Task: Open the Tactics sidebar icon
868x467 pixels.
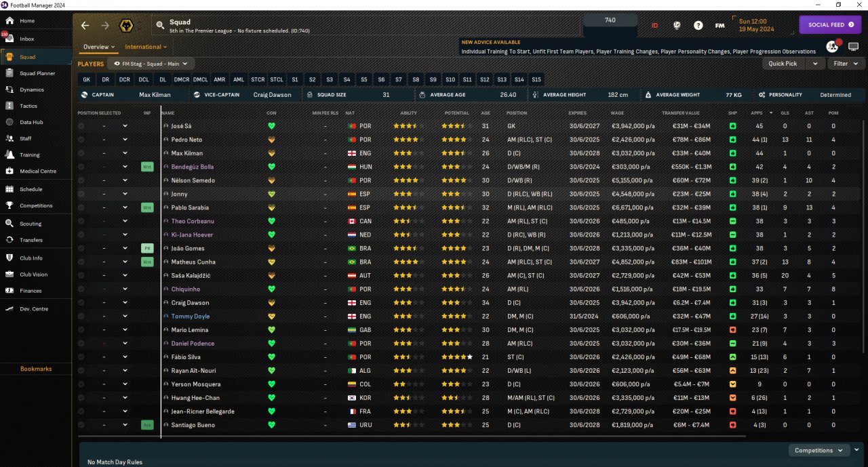Action: click(x=9, y=106)
